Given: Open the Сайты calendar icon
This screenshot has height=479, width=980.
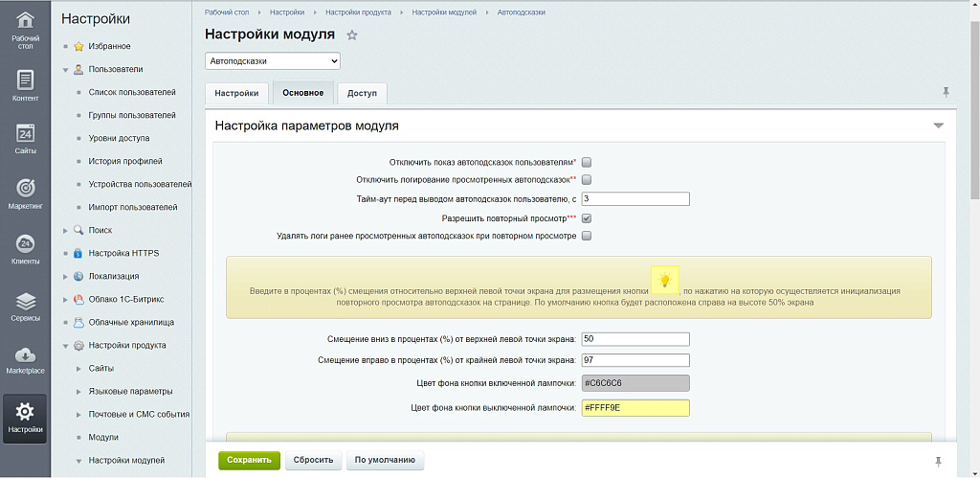Looking at the screenshot, I should pyautogui.click(x=26, y=139).
